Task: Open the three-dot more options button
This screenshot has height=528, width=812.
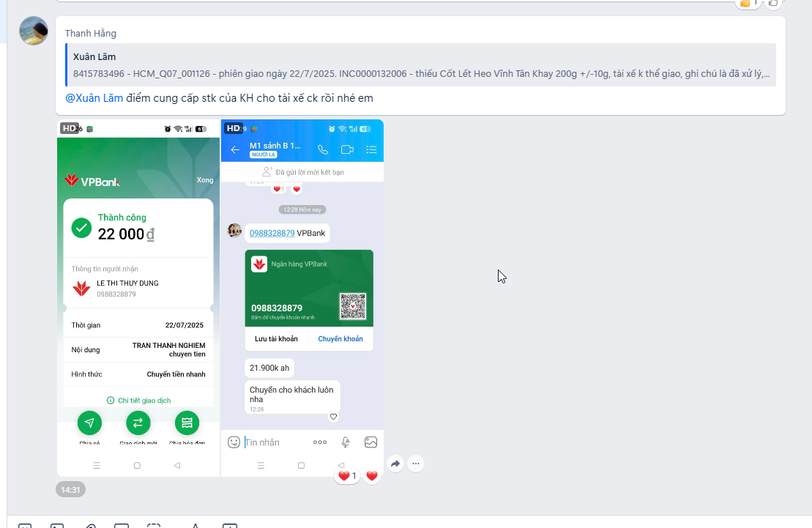Action: pyautogui.click(x=416, y=464)
